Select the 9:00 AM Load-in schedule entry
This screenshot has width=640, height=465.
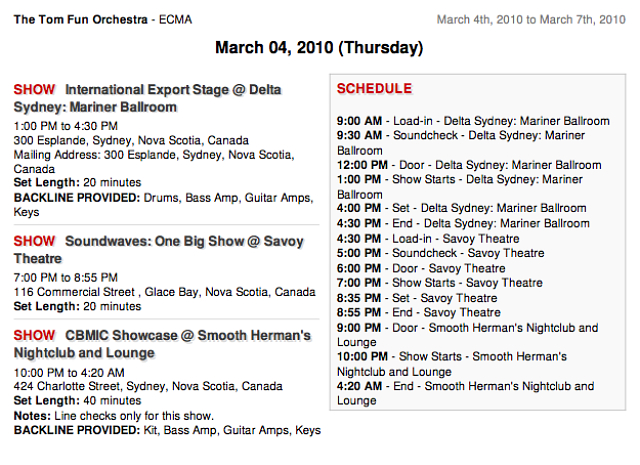pyautogui.click(x=473, y=121)
